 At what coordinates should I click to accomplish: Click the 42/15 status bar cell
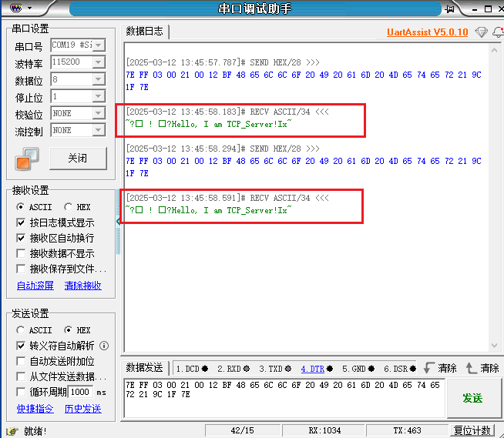[x=242, y=430]
